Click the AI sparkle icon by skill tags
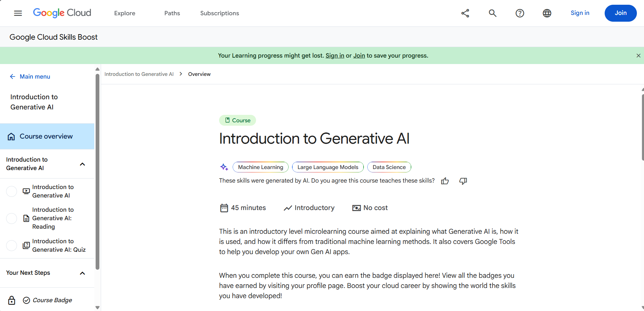The height and width of the screenshot is (311, 644). pos(224,167)
